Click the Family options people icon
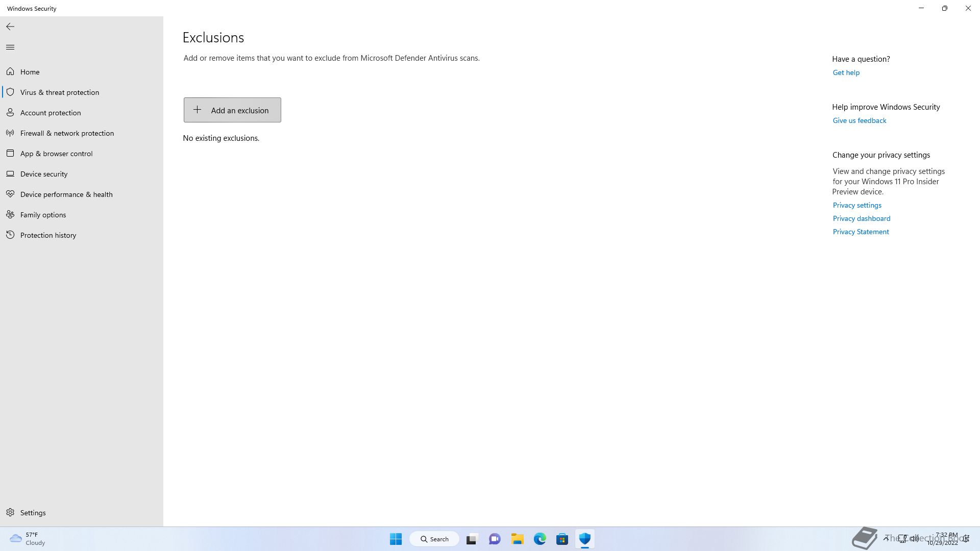This screenshot has height=551, width=980. (10, 214)
